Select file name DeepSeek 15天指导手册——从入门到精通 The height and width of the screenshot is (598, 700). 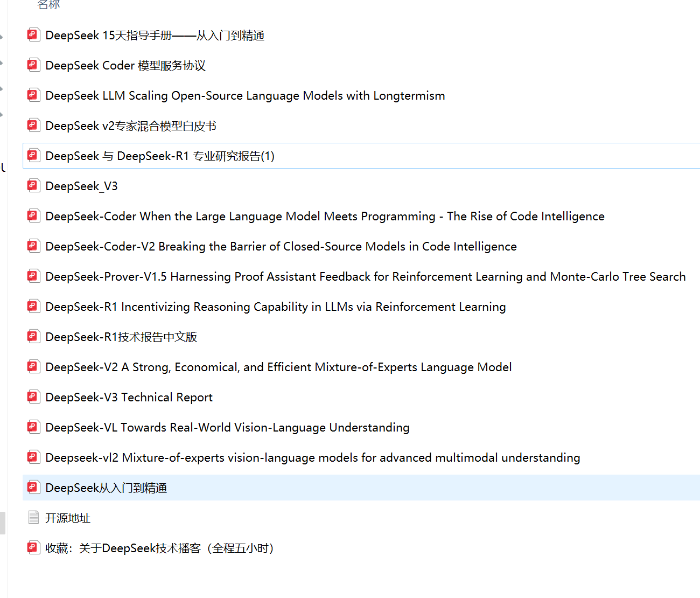coord(155,36)
